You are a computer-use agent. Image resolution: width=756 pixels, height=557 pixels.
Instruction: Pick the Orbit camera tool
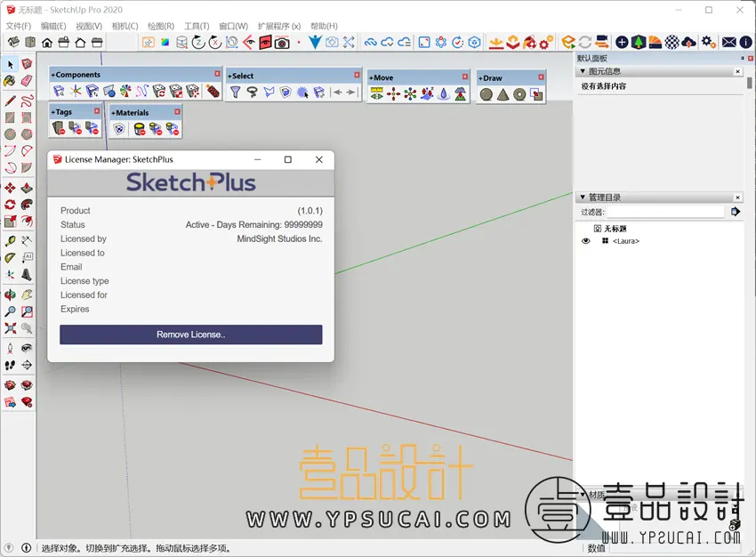click(10, 295)
